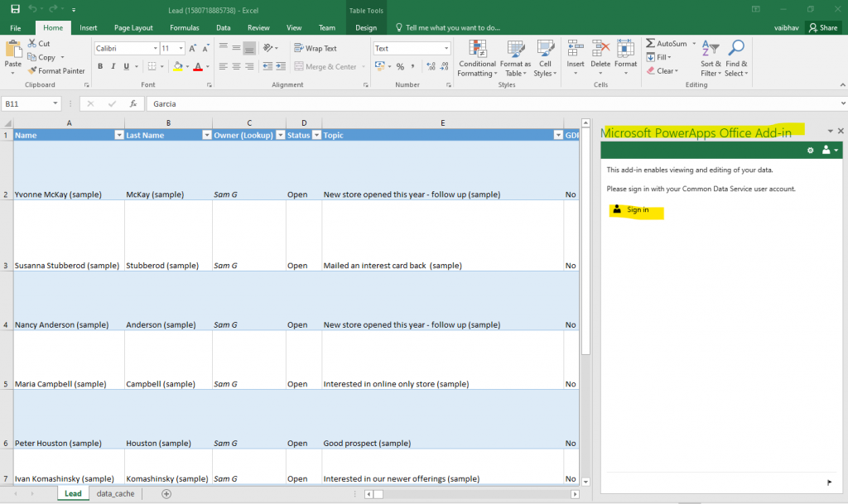Image resolution: width=848 pixels, height=504 pixels.
Task: Open Conditional Formatting options
Action: click(x=476, y=58)
